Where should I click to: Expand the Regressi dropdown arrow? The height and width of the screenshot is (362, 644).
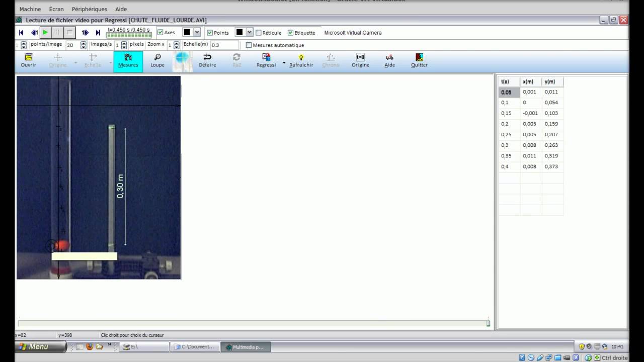[x=284, y=63]
